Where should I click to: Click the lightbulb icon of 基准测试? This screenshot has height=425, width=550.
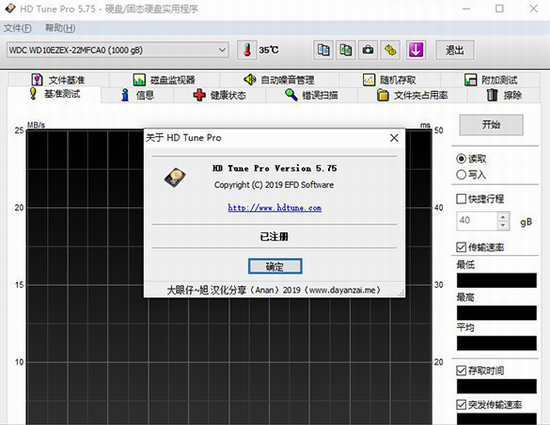(33, 94)
